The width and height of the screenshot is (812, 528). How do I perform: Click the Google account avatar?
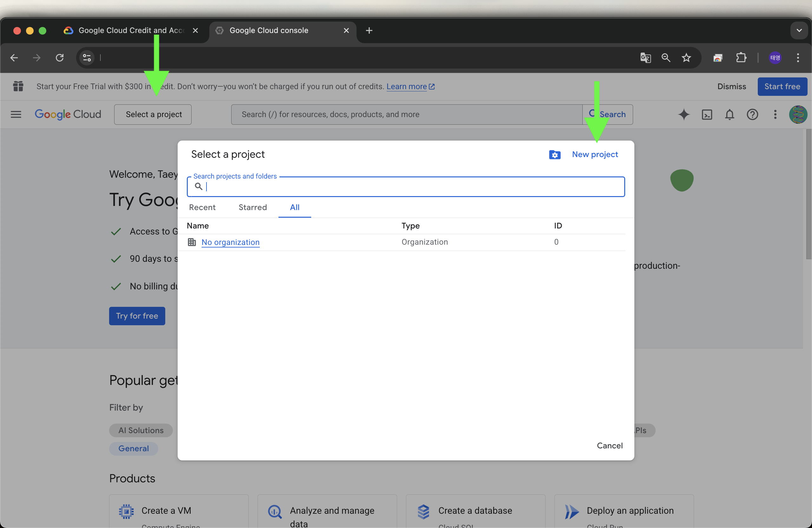click(798, 114)
